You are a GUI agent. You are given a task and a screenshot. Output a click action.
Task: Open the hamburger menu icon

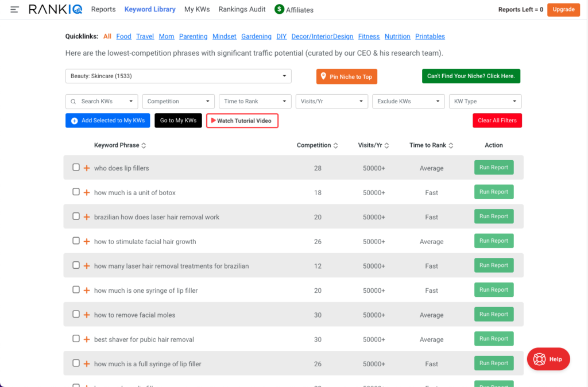point(14,9)
